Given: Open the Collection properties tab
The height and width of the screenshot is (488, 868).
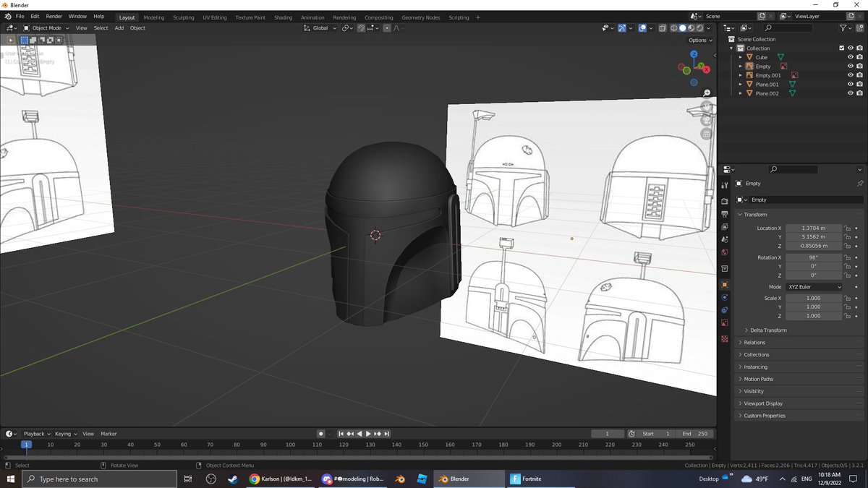Looking at the screenshot, I should 725,267.
